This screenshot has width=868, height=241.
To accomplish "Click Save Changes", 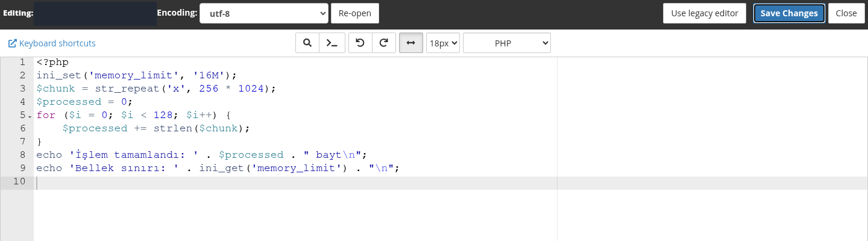I will (789, 13).
